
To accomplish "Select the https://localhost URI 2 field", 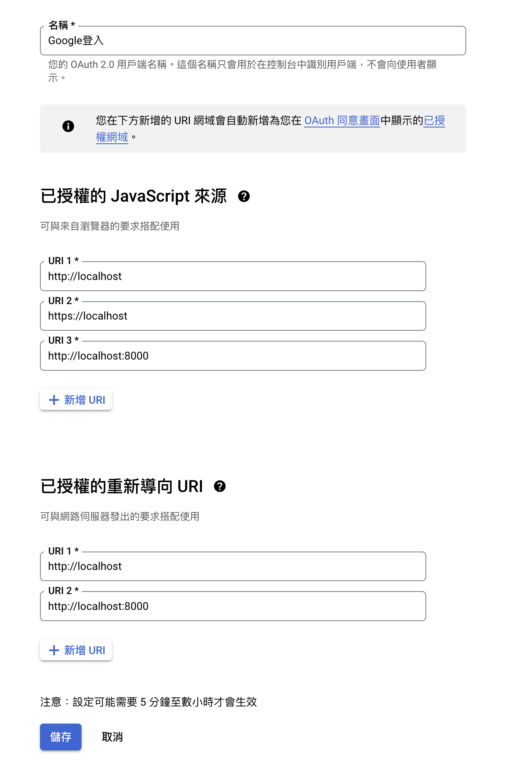I will pos(233,316).
